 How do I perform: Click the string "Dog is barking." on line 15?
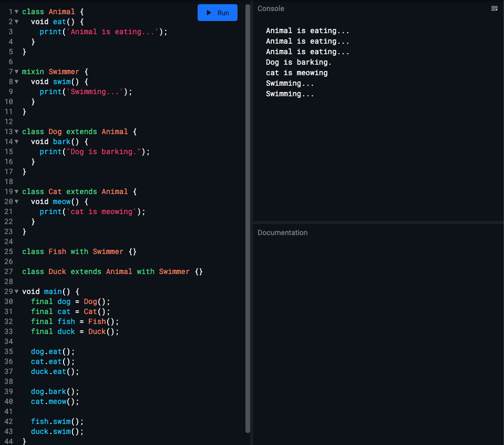point(104,151)
